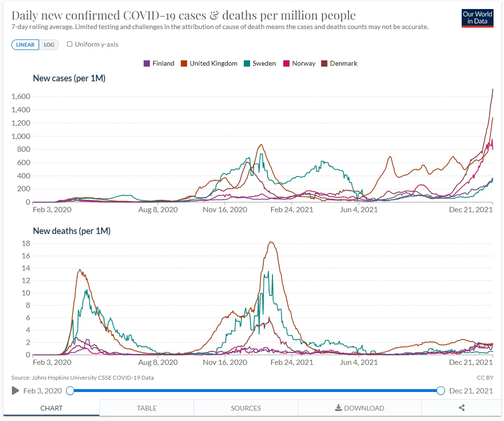Viewport: 504px width, 421px height.
Task: Click the Denmark legend swatch
Action: [325, 63]
